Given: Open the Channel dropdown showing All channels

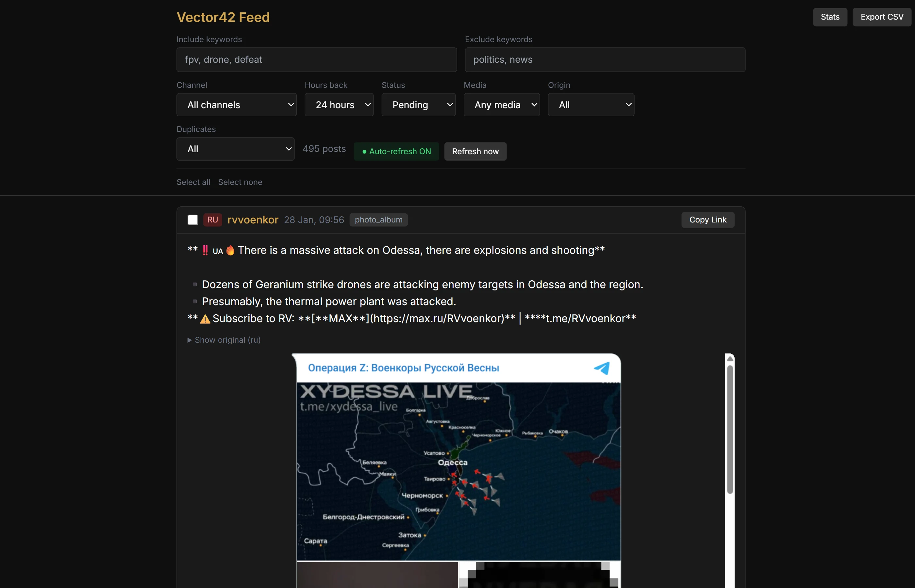Looking at the screenshot, I should pyautogui.click(x=236, y=105).
